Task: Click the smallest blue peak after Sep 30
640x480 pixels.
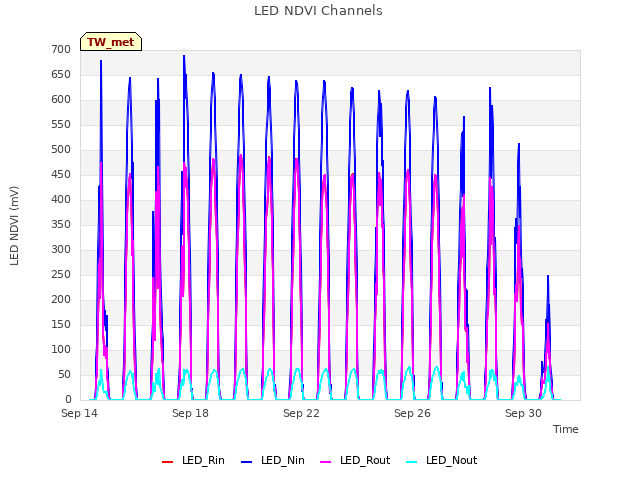Action: (x=548, y=278)
